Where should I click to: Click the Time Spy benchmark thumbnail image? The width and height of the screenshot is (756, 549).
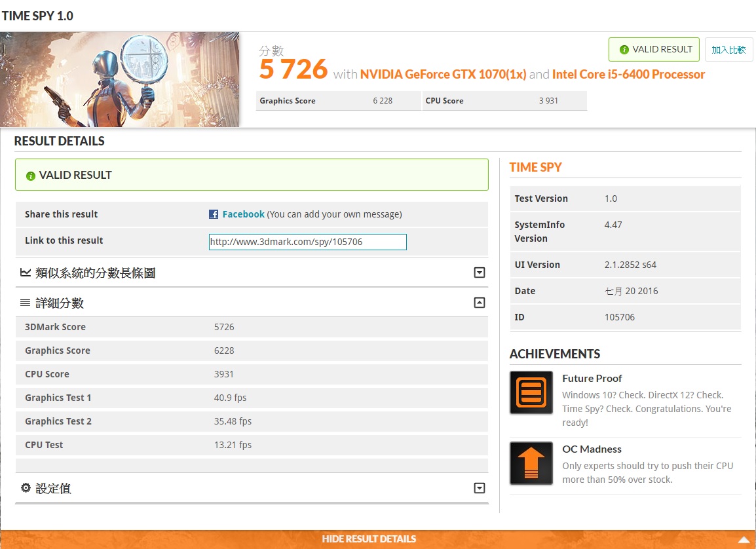[120, 79]
